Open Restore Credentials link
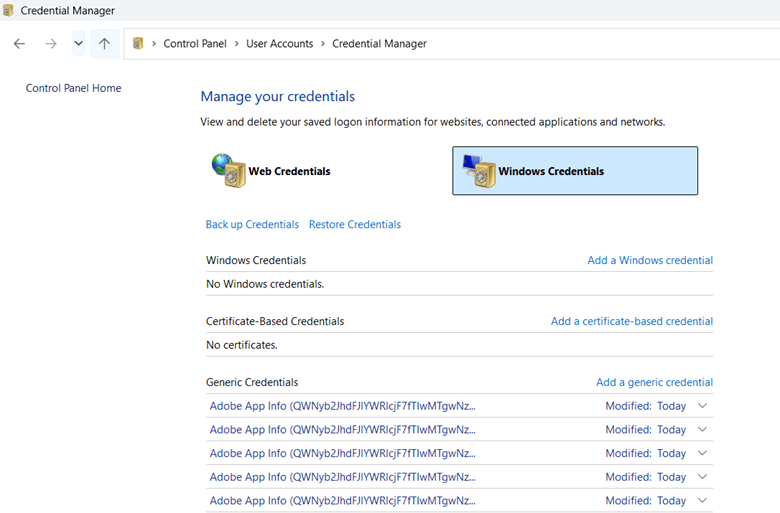Viewport: 780px width, 513px height. pos(355,224)
